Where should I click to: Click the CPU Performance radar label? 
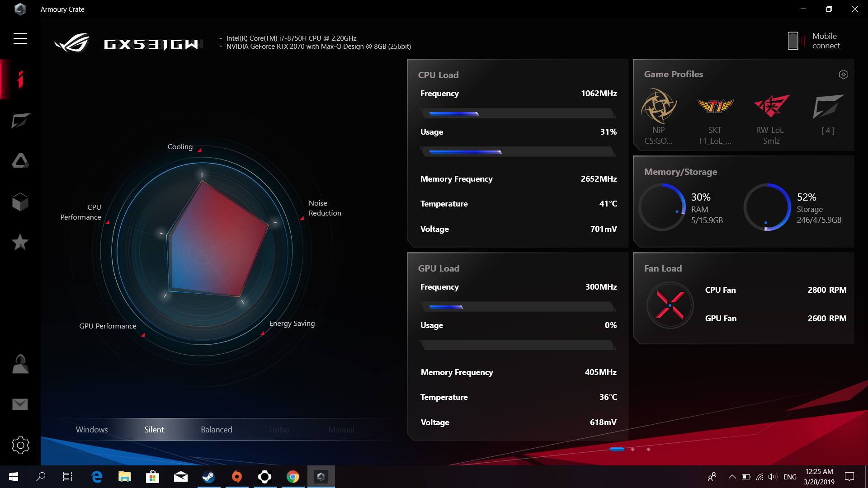click(x=81, y=212)
